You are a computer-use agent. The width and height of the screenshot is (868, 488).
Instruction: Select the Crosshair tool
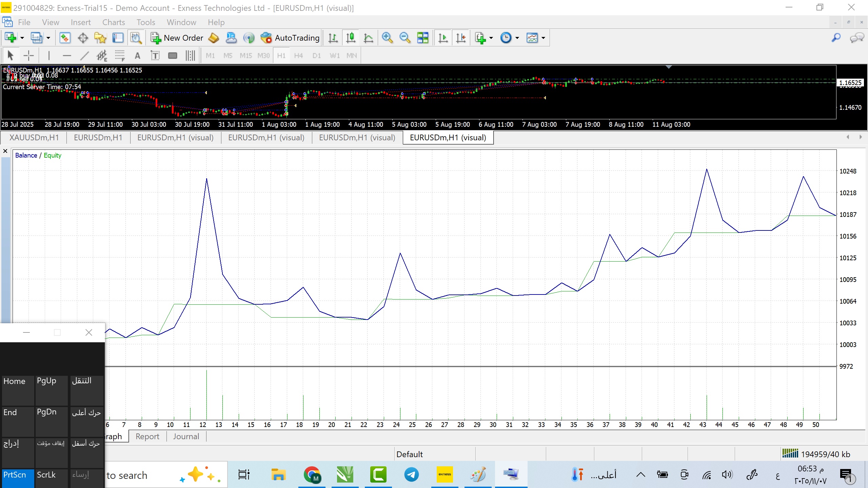tap(29, 56)
